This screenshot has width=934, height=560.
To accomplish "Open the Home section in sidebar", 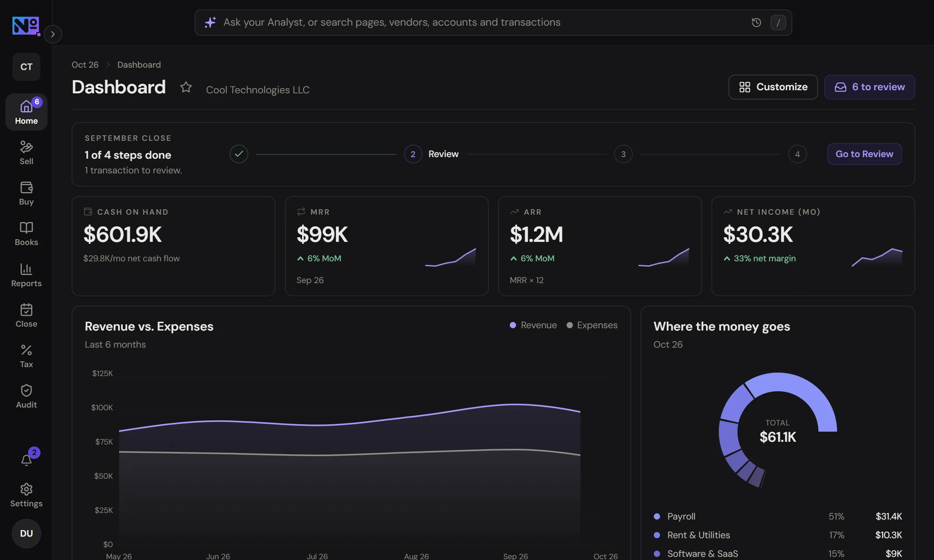I will tap(26, 112).
